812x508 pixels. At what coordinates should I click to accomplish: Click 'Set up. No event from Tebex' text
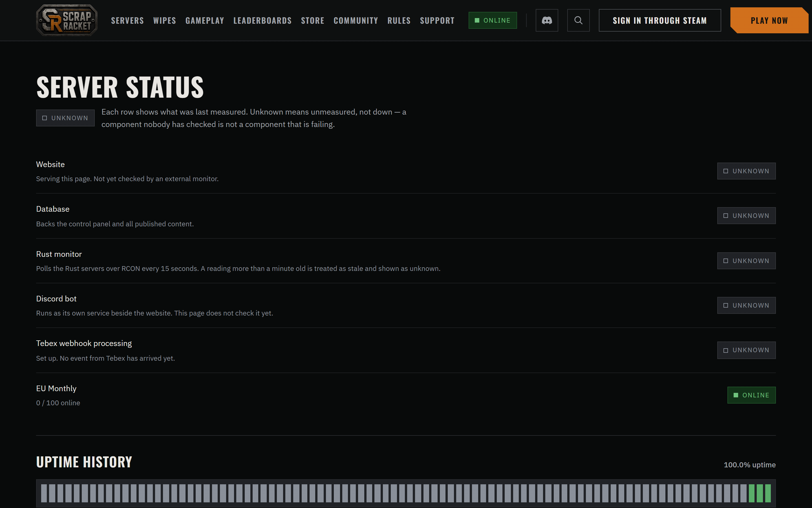pyautogui.click(x=105, y=358)
